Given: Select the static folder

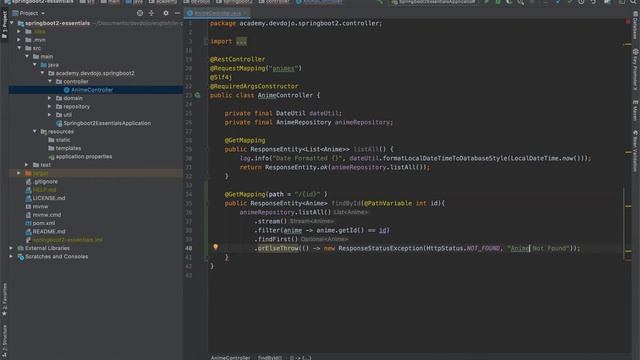Looking at the screenshot, I should tap(63, 140).
